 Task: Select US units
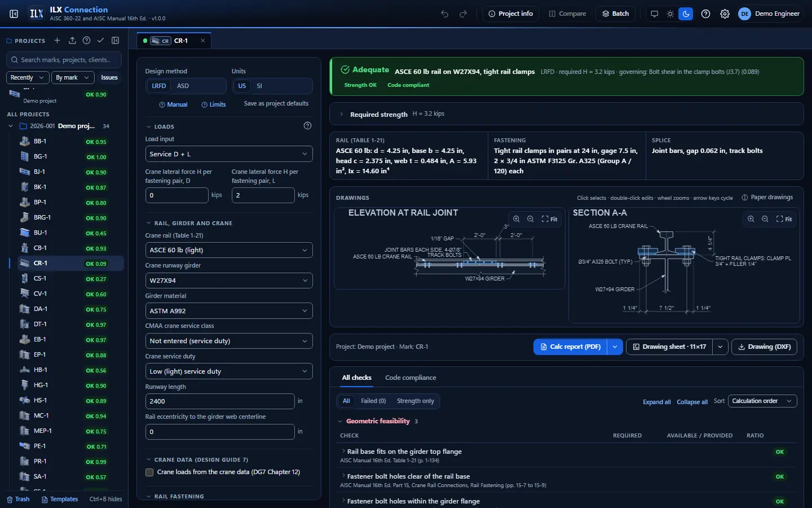(x=242, y=86)
